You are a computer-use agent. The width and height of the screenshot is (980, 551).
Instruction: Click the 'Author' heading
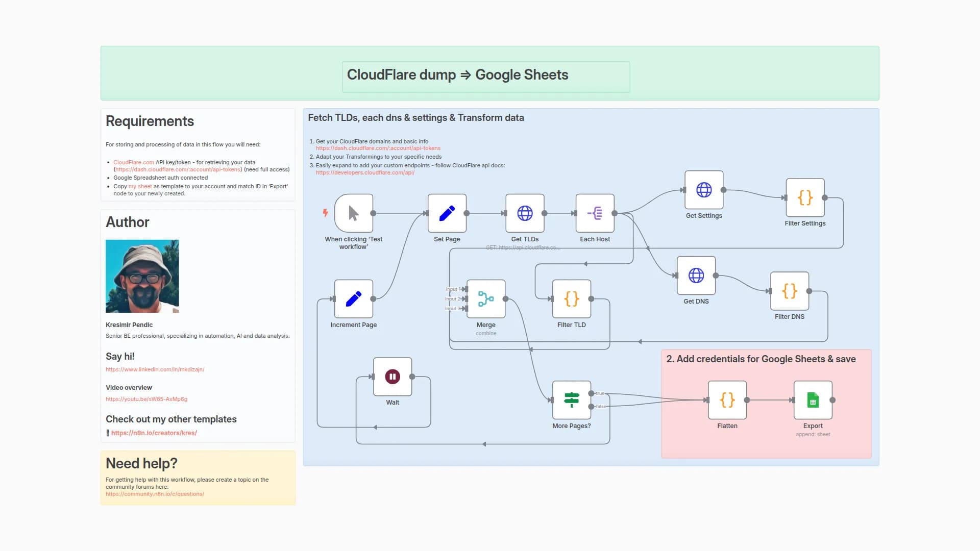click(x=128, y=222)
